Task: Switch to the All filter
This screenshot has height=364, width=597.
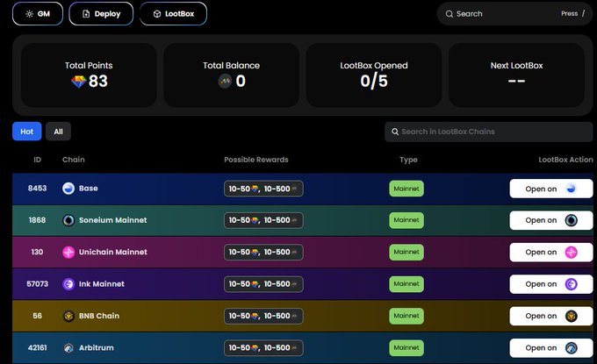Action: pos(58,132)
